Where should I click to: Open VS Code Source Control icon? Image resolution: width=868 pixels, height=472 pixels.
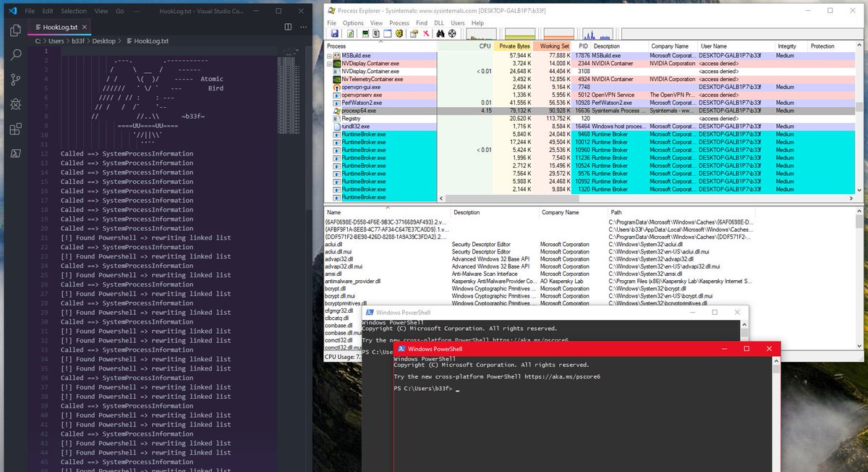(x=16, y=80)
